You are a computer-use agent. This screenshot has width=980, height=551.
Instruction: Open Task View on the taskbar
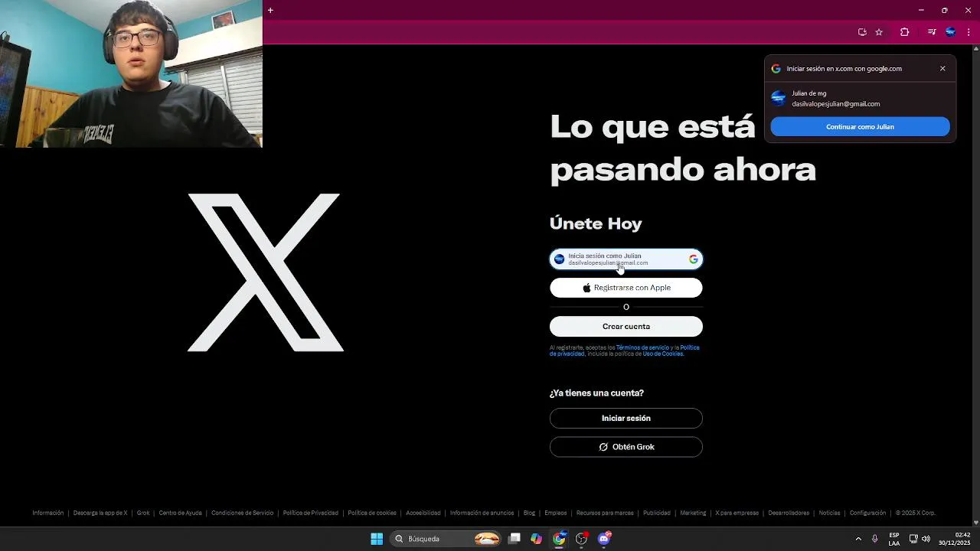pyautogui.click(x=514, y=539)
